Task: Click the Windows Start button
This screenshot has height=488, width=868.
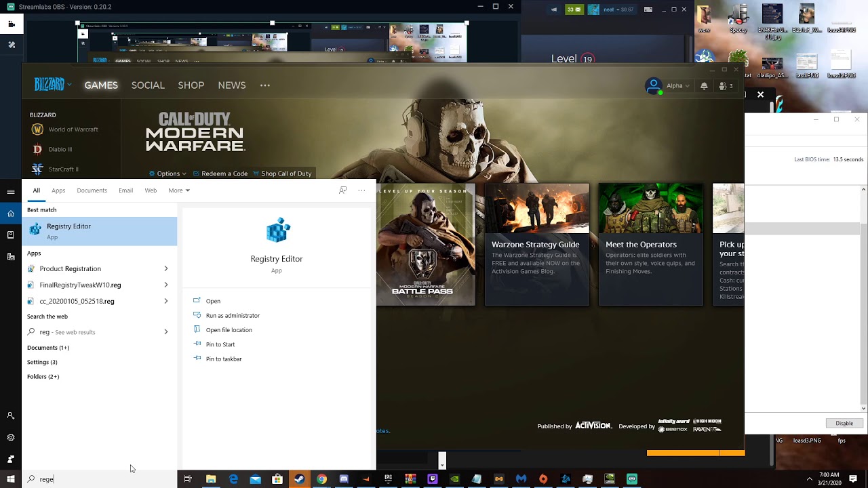Action: tap(11, 479)
